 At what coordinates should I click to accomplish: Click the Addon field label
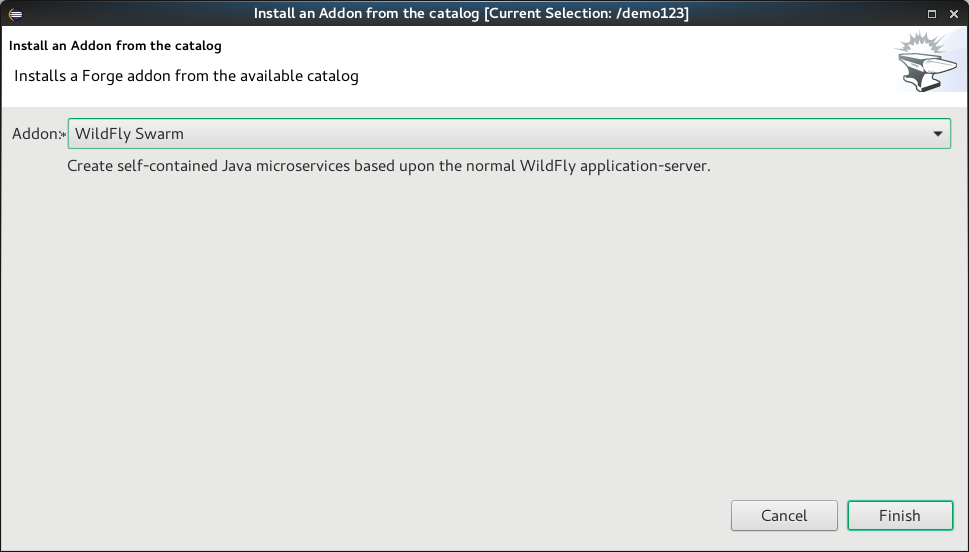[x=34, y=134]
